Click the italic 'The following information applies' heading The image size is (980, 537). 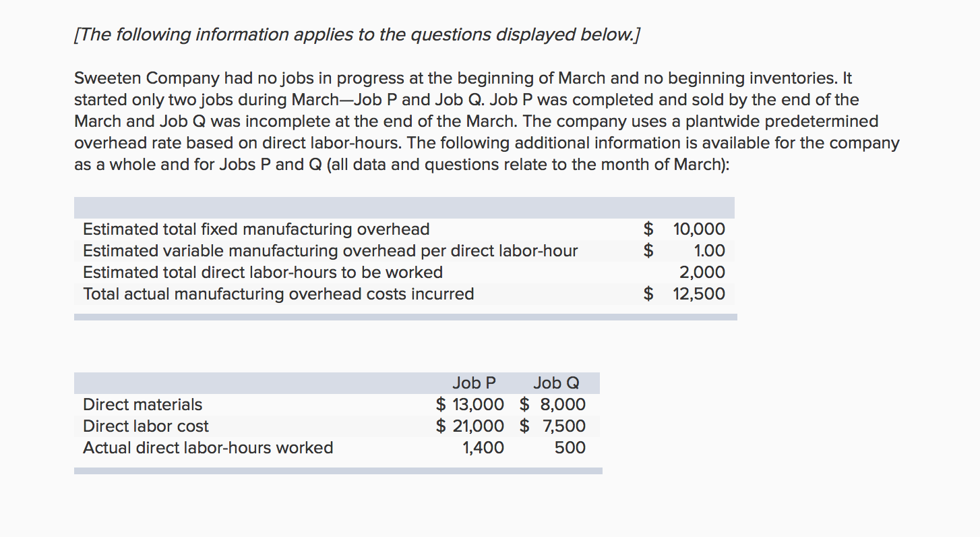click(x=355, y=35)
